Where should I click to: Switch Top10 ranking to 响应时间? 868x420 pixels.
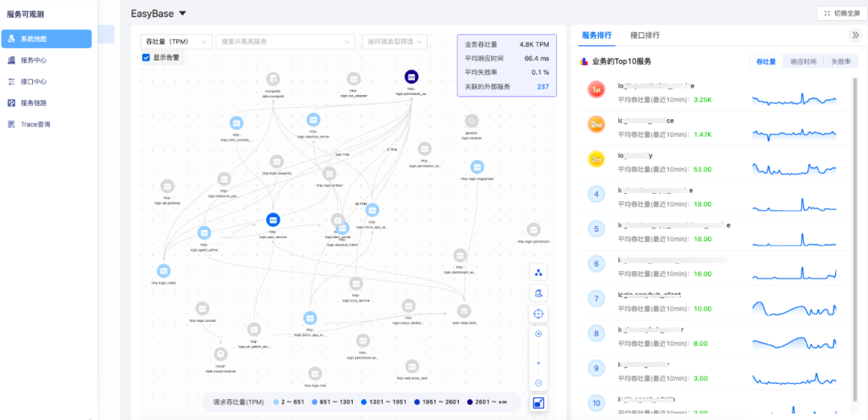803,62
